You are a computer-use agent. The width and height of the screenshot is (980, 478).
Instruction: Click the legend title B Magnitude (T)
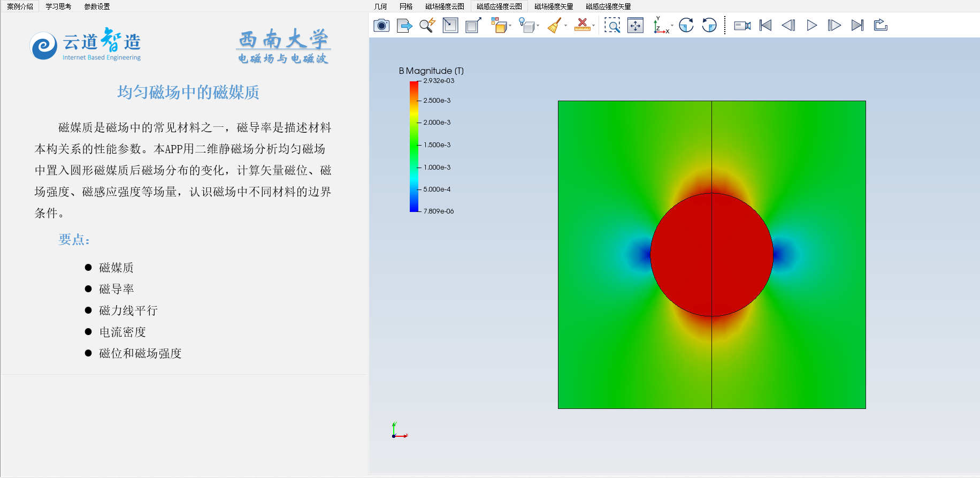(431, 71)
